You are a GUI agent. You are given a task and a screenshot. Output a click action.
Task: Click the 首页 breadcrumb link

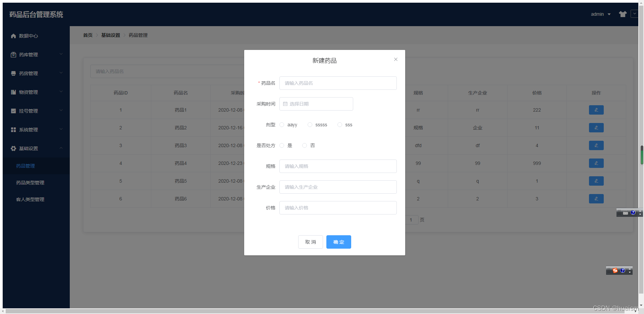pos(88,35)
